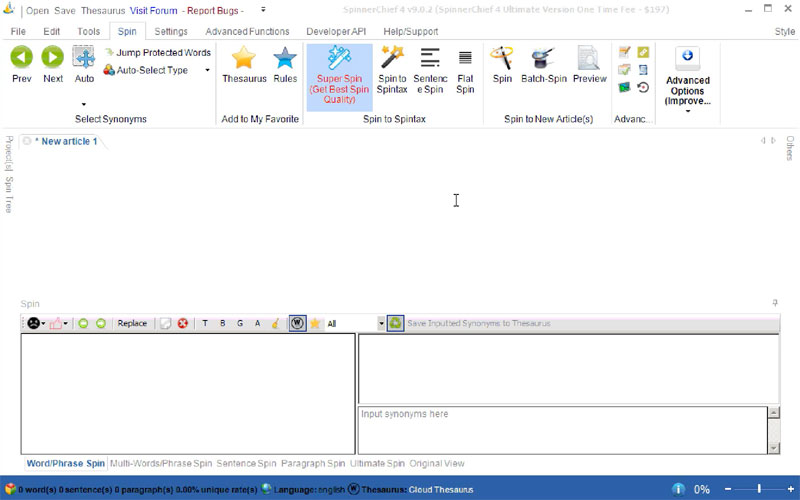
Task: Switch to Multi-Words/Phrase Spin tab
Action: 161,463
